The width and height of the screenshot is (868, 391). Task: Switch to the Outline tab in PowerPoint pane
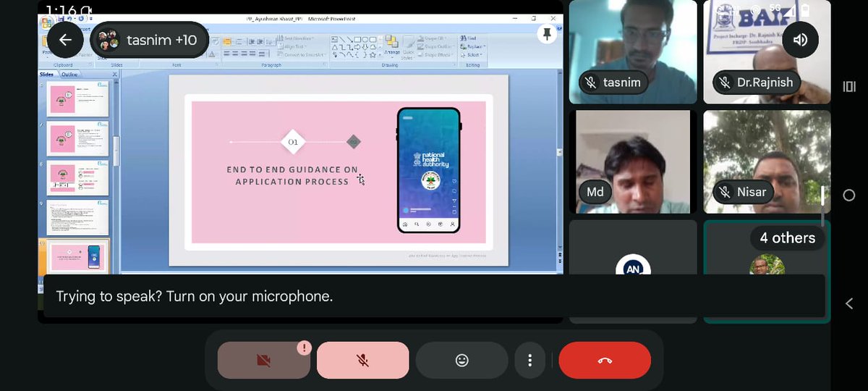click(69, 74)
